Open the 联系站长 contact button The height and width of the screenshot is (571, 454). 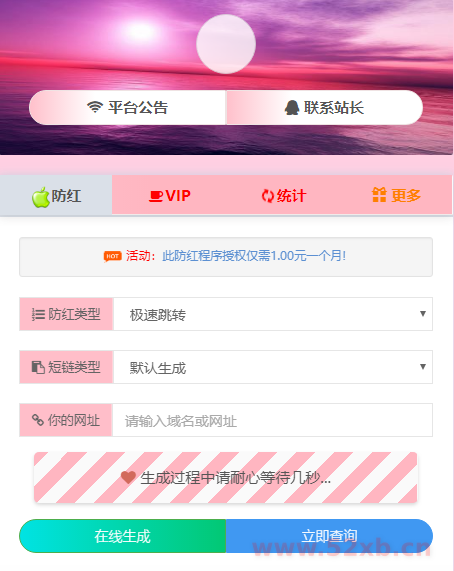[324, 107]
